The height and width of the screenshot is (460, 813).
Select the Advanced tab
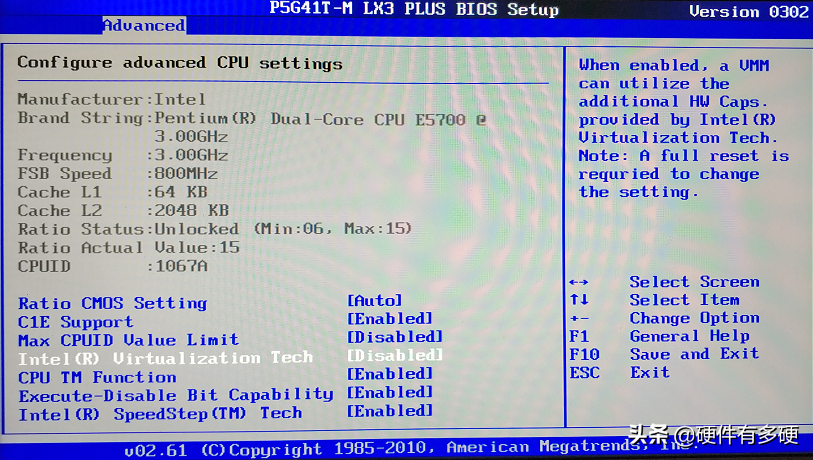(x=144, y=25)
